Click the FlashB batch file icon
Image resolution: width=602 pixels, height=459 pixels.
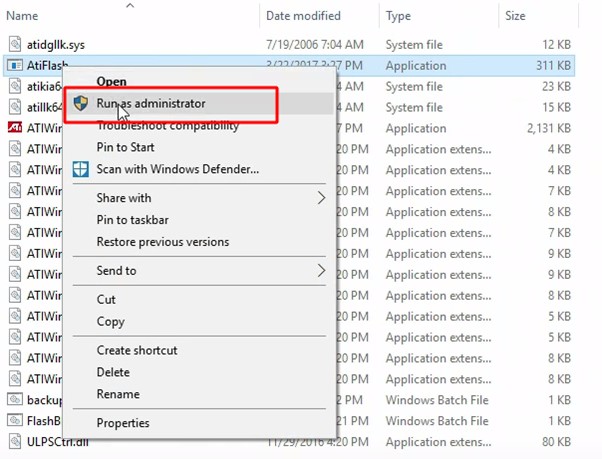coord(15,421)
